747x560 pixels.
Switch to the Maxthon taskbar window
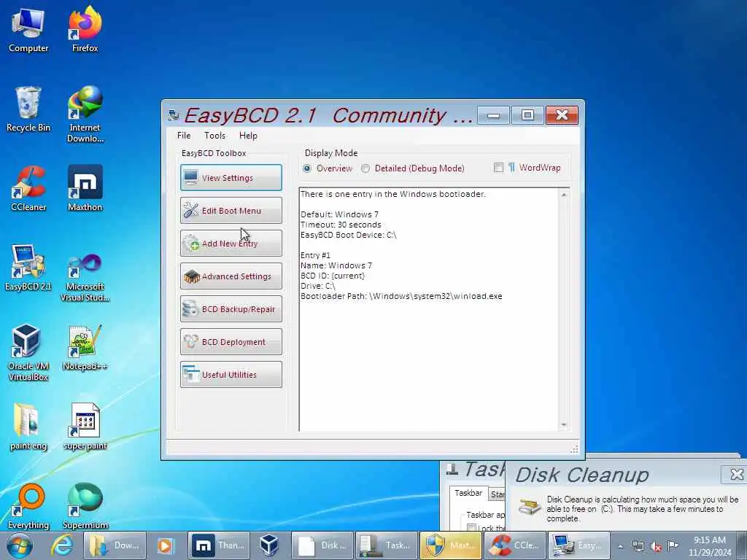[x=219, y=545]
